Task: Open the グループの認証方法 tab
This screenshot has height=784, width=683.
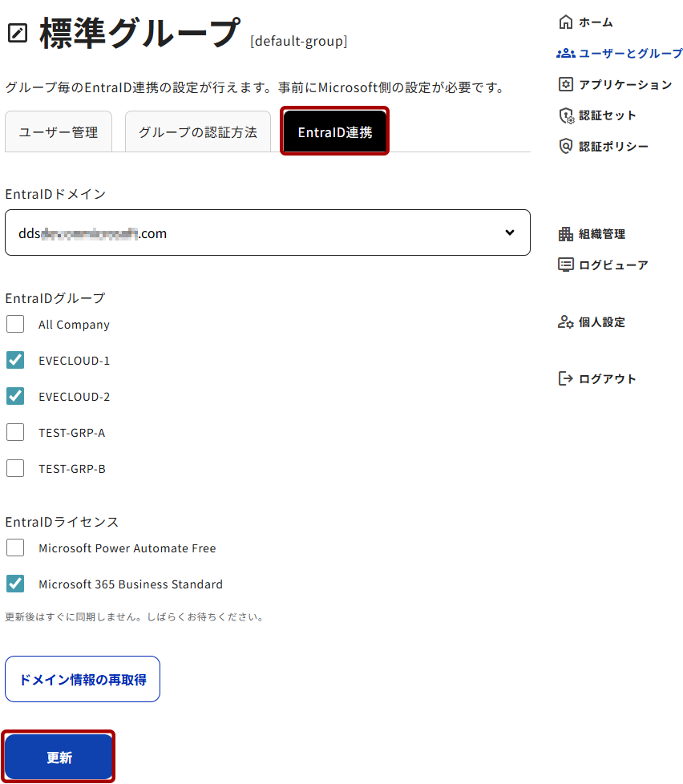Action: point(198,132)
